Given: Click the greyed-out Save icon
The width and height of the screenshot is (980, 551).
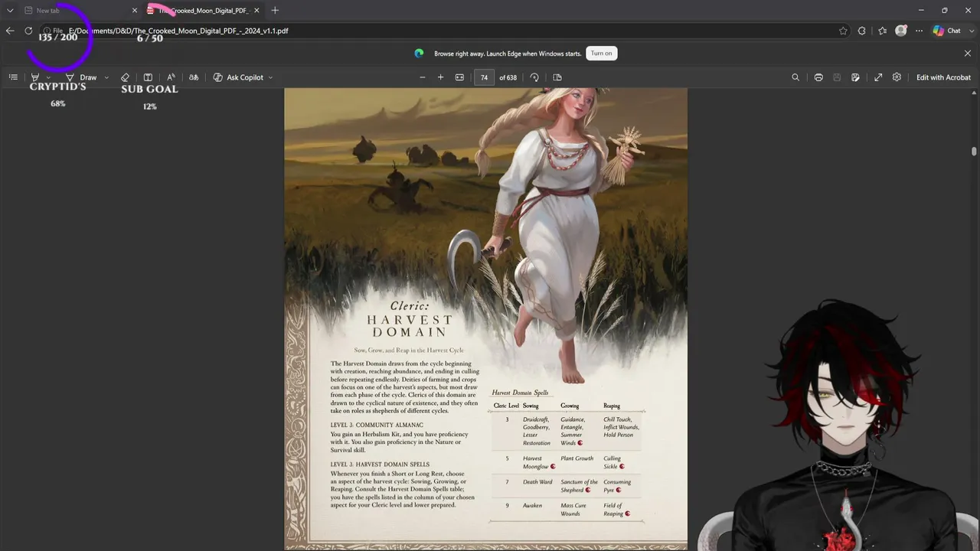Looking at the screenshot, I should 837,77.
